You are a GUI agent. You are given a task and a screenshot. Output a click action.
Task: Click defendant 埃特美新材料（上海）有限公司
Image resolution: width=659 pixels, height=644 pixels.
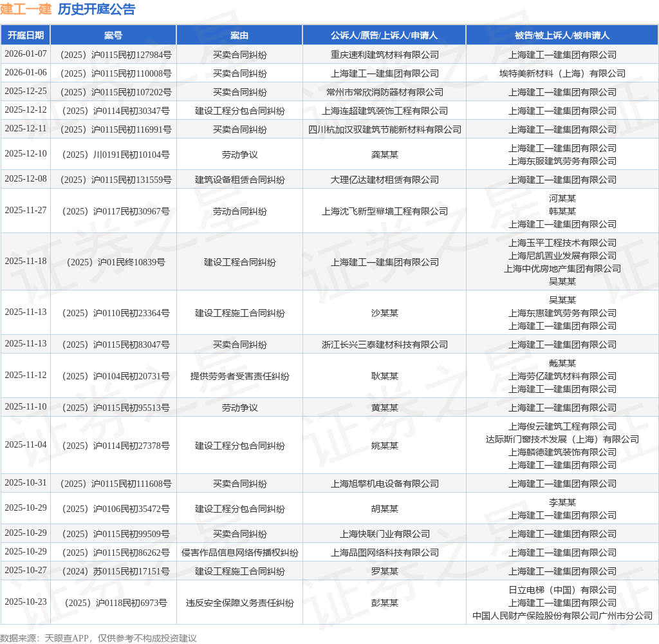[562, 73]
